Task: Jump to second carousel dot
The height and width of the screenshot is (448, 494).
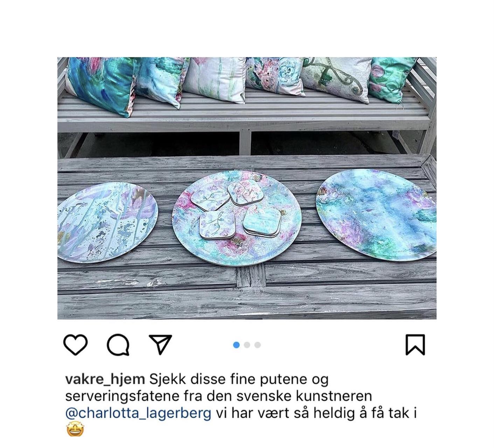Action: point(247,345)
